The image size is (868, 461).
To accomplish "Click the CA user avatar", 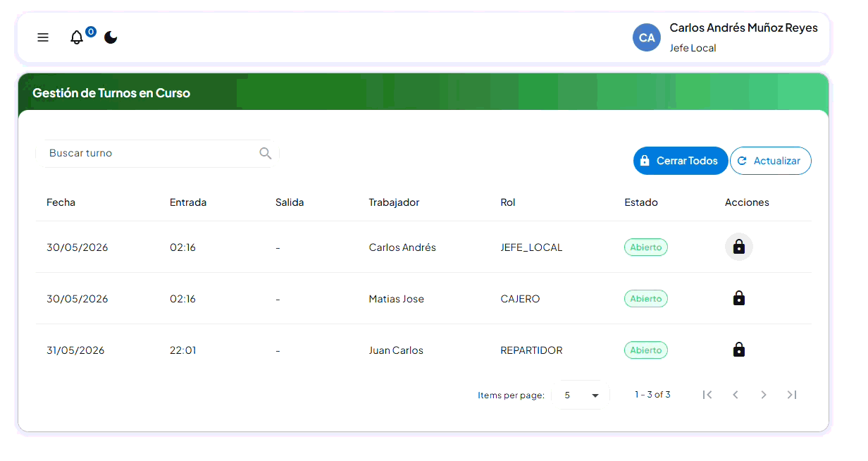I will point(647,37).
